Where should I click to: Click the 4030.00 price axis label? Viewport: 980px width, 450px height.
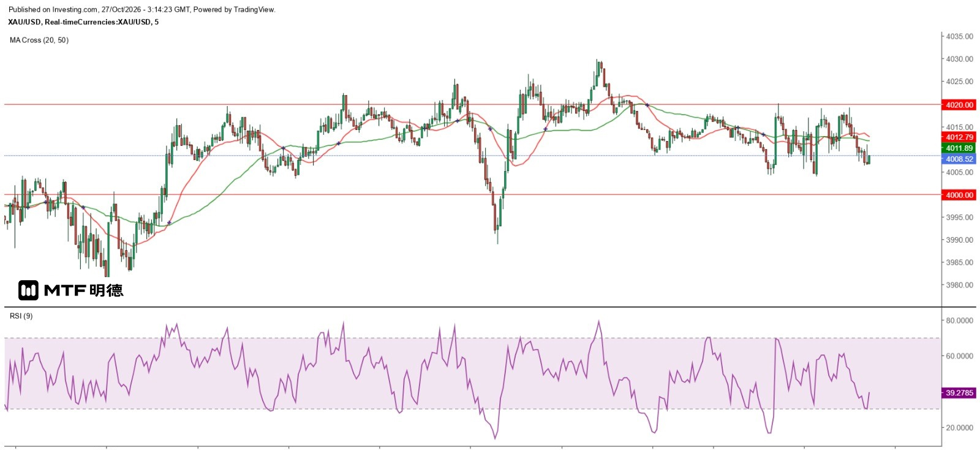point(959,59)
